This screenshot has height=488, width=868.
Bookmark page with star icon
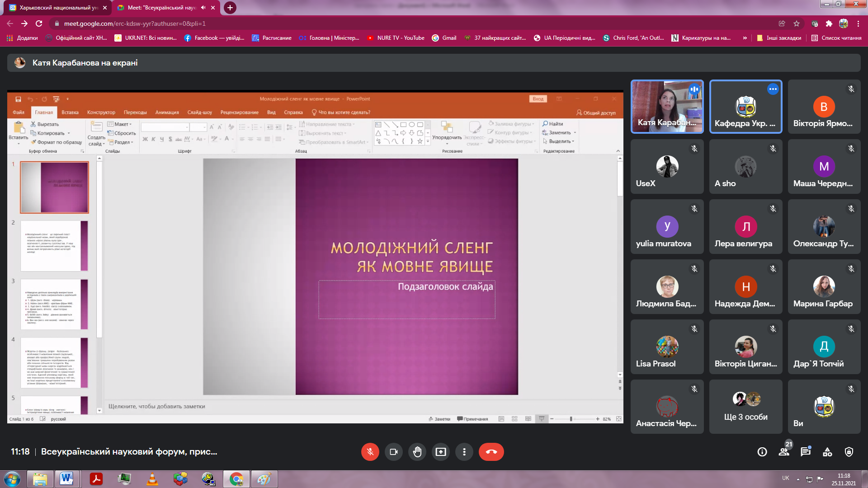[797, 23]
